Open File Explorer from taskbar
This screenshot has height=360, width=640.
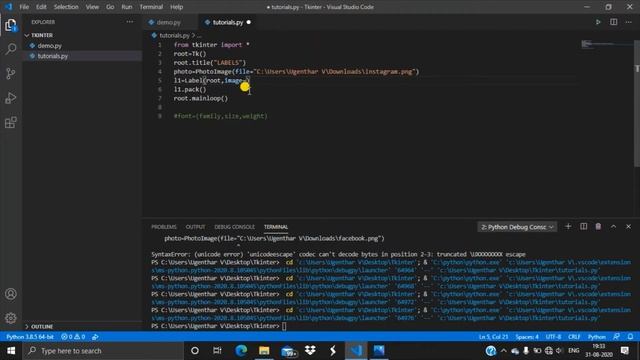click(x=264, y=351)
